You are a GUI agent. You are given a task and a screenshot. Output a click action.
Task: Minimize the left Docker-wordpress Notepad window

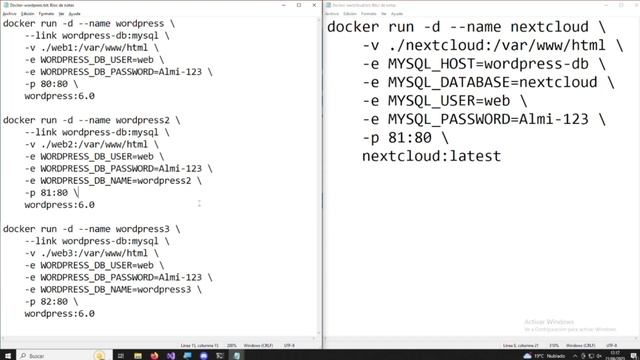(284, 5)
